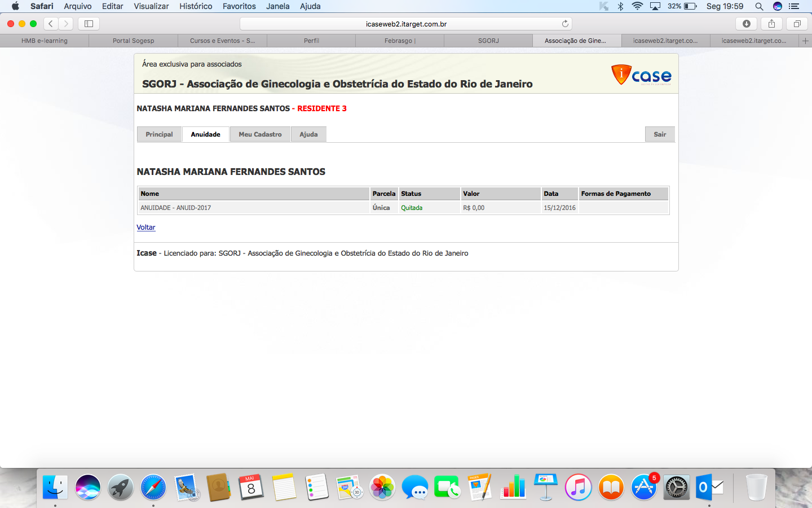Open the Favoritos menu
This screenshot has height=508, width=812.
coord(239,6)
